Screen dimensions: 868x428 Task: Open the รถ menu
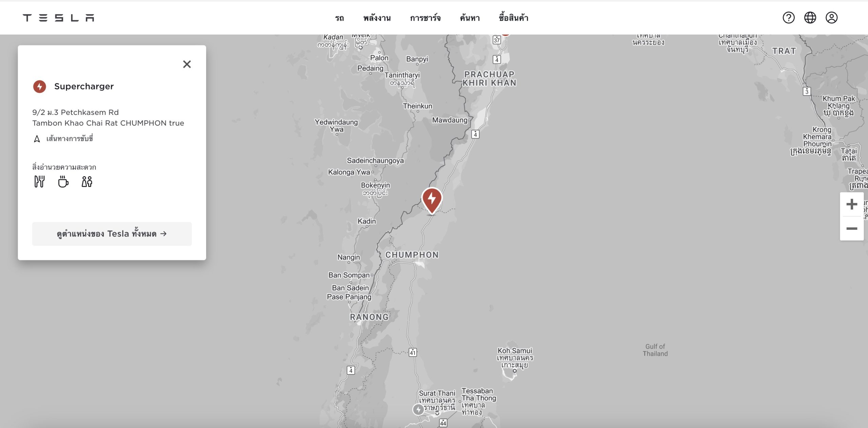pyautogui.click(x=339, y=18)
